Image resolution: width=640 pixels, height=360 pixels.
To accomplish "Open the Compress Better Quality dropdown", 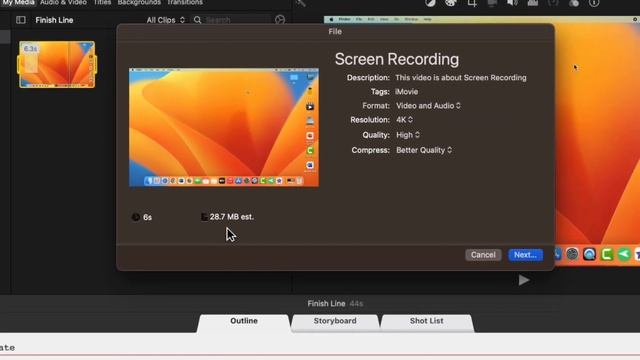I will coord(424,150).
